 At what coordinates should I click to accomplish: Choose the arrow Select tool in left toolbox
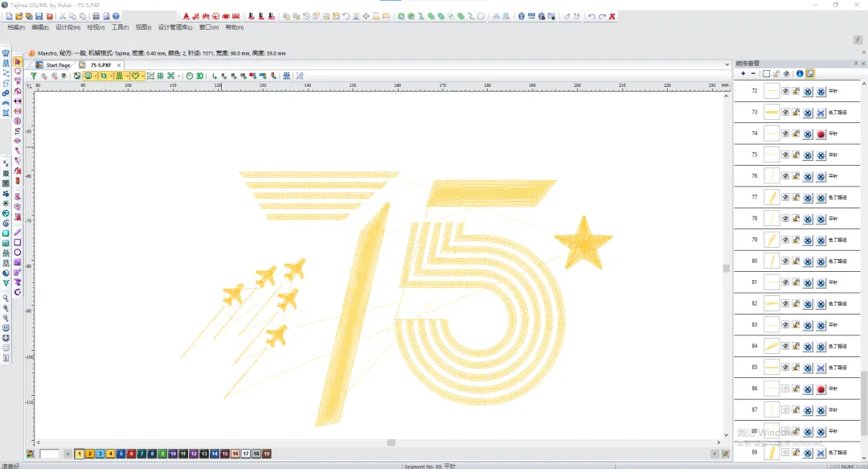click(18, 61)
